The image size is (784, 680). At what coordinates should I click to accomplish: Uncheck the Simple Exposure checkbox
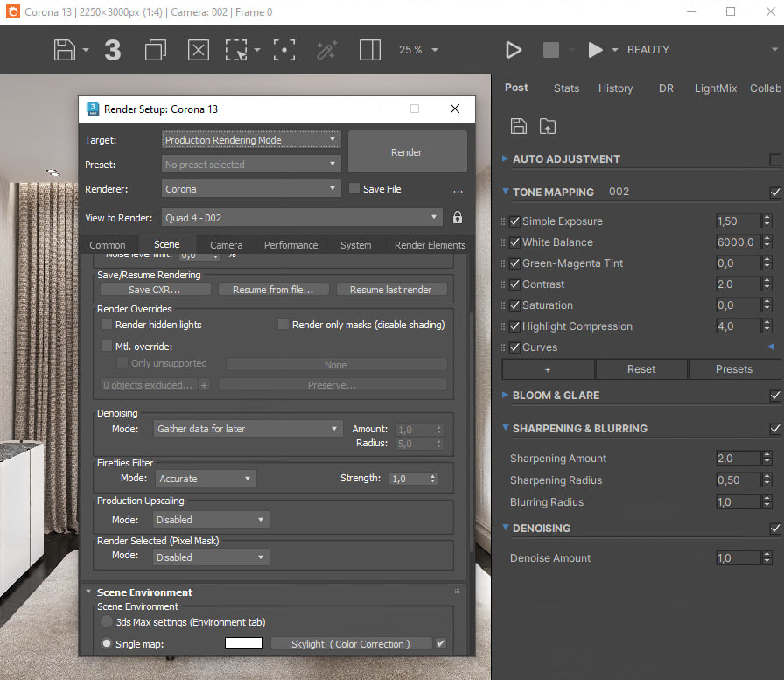click(514, 221)
